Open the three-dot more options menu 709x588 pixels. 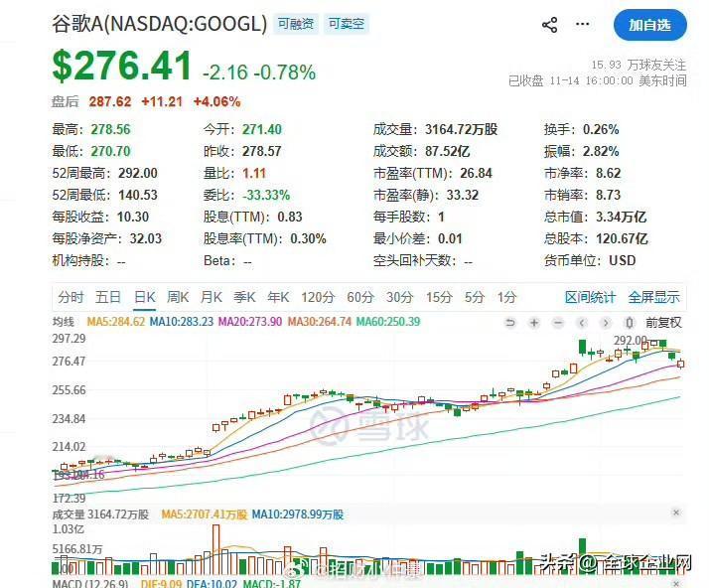tap(582, 24)
